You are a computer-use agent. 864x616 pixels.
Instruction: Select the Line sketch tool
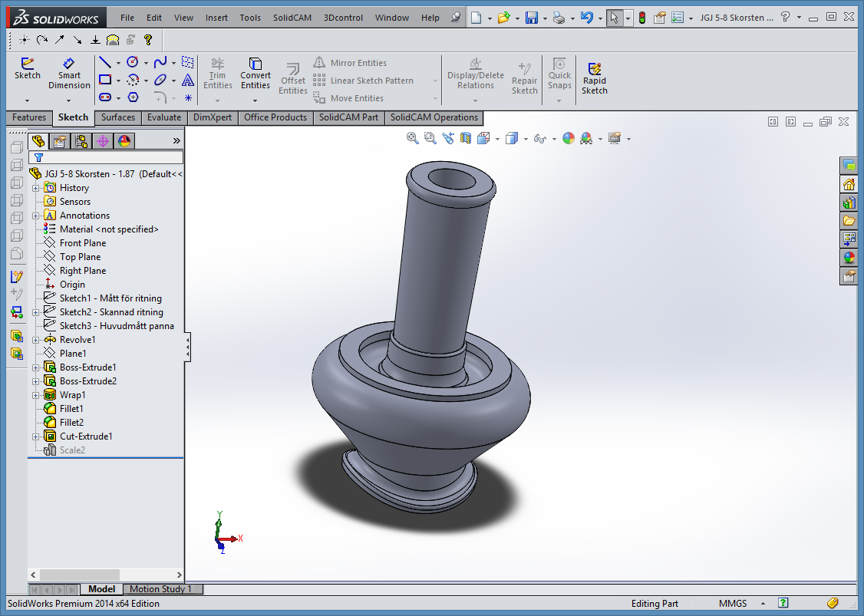[x=104, y=62]
